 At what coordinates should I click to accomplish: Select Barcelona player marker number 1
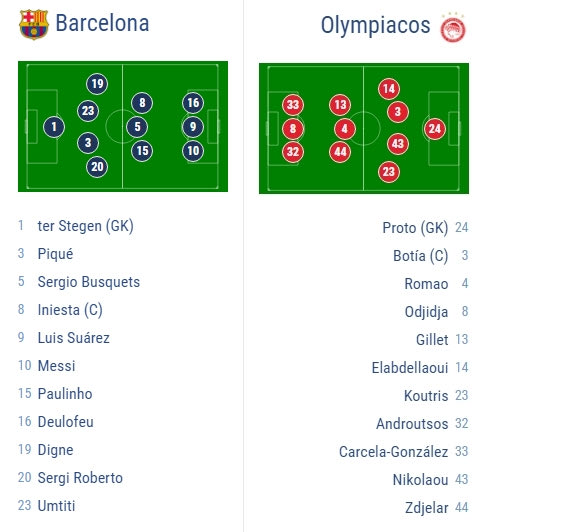54,127
